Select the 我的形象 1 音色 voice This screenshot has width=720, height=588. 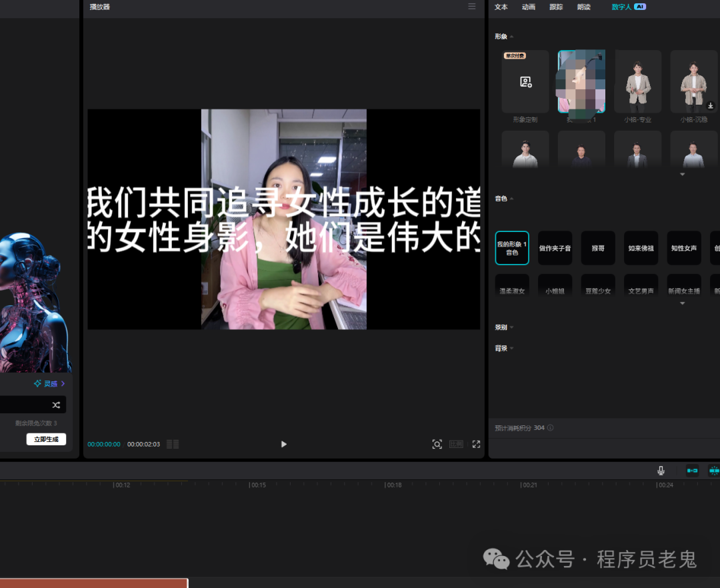point(512,248)
